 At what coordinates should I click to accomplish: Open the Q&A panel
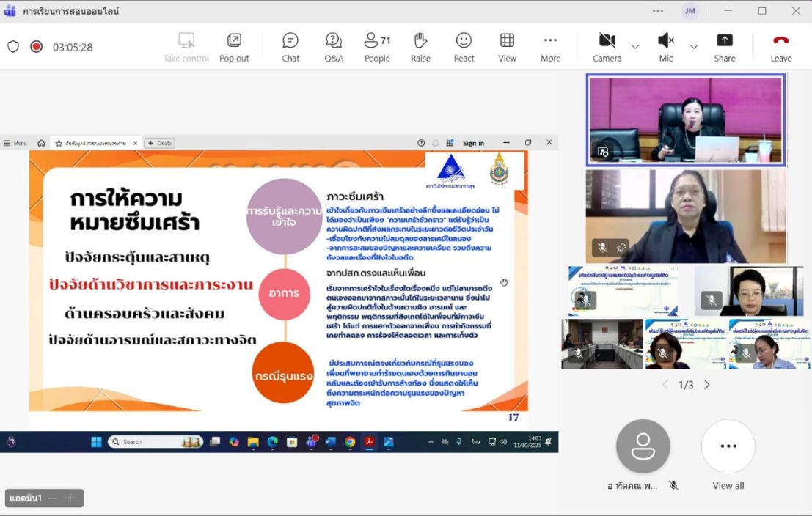point(334,47)
